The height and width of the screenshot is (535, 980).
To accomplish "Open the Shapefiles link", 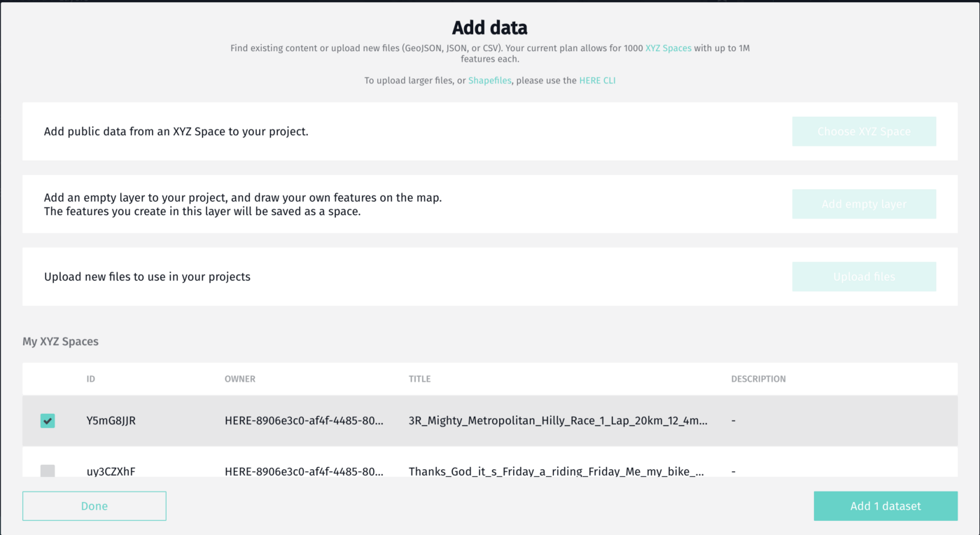I will pos(490,81).
